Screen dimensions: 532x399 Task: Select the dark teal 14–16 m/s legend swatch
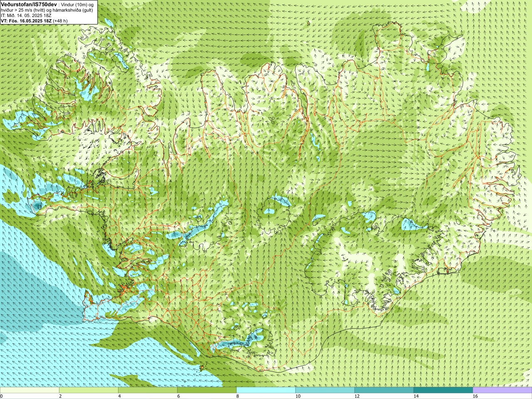click(x=443, y=390)
